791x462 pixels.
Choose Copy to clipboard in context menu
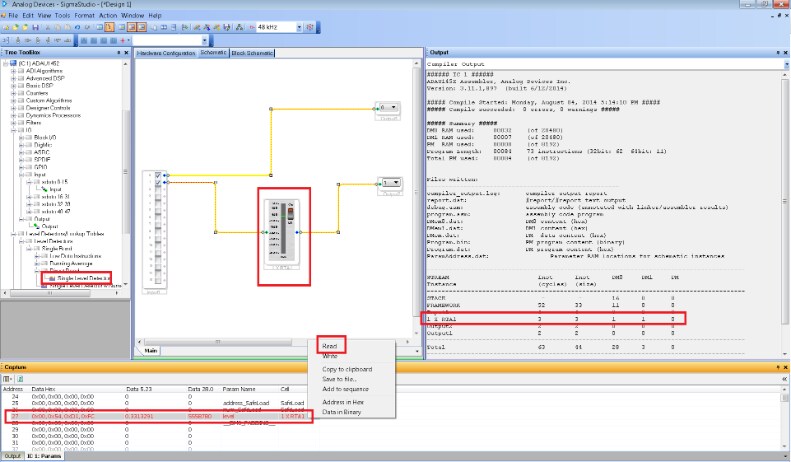pyautogui.click(x=347, y=369)
